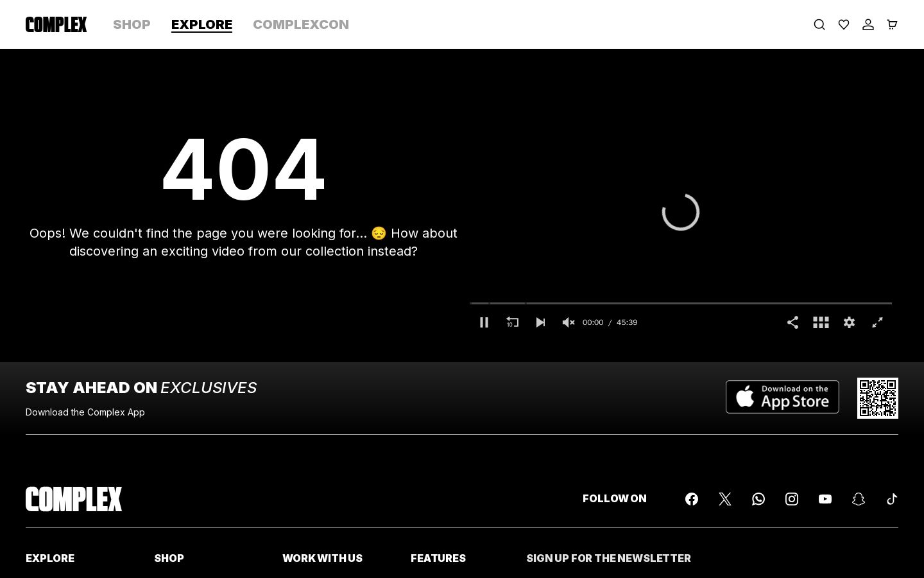This screenshot has height=578, width=924.
Task: Open the shopping cart icon
Action: pyautogui.click(x=892, y=24)
